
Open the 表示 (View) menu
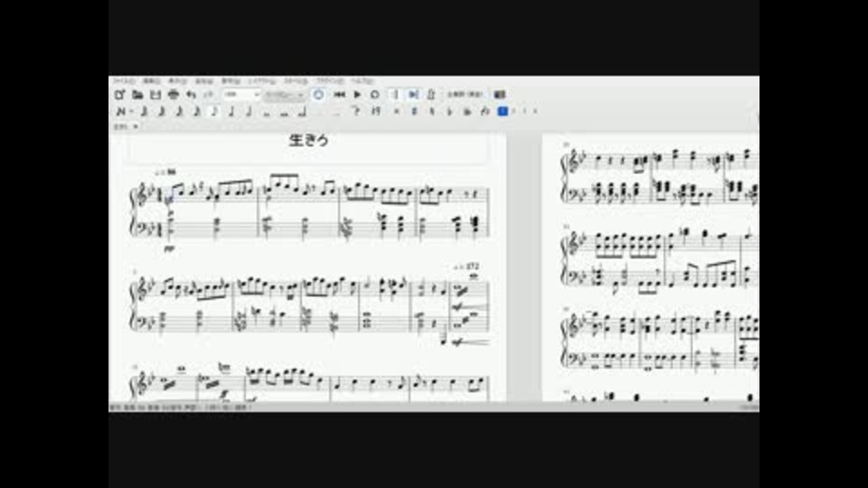pyautogui.click(x=177, y=80)
